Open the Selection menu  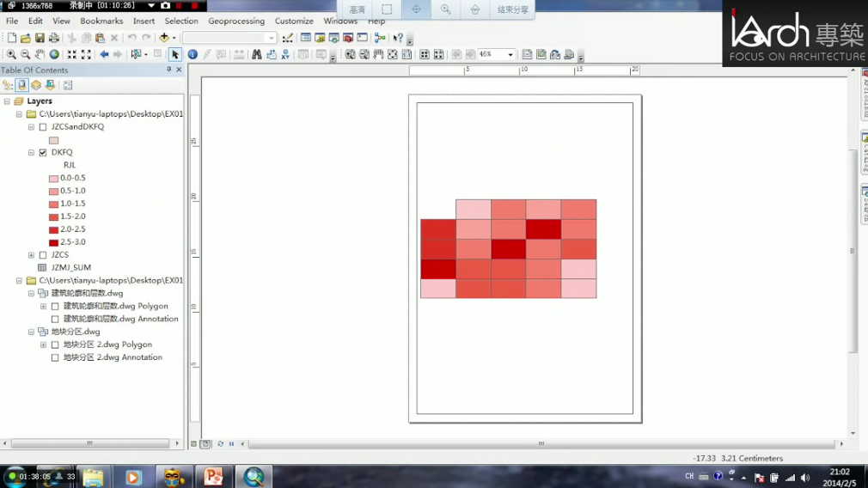pos(181,21)
